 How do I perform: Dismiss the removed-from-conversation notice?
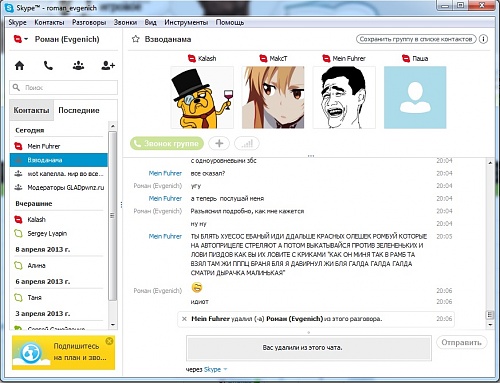pos(184,319)
